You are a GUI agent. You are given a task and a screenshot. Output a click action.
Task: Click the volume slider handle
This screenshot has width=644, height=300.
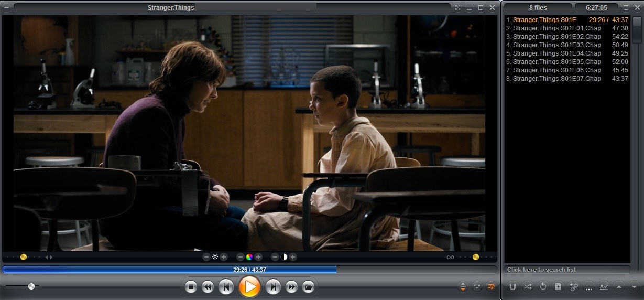point(31,286)
